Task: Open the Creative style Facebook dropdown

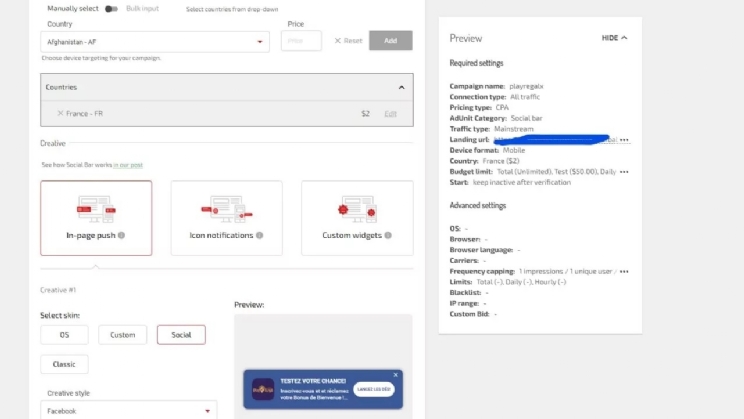Action: [128, 410]
